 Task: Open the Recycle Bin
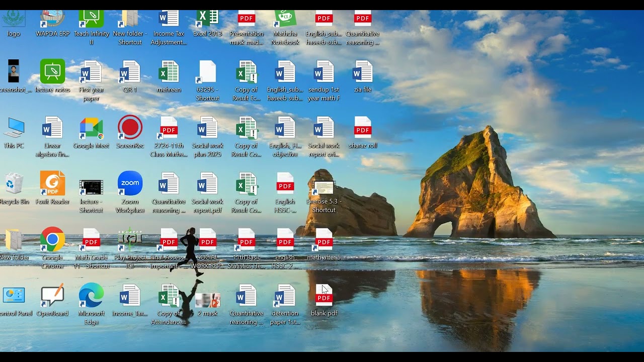coord(14,188)
